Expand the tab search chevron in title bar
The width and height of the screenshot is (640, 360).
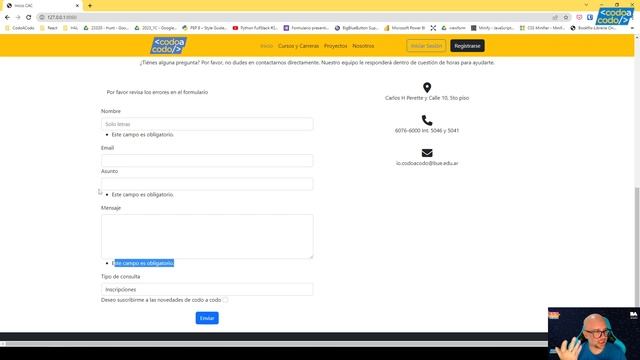pyautogui.click(x=586, y=5)
